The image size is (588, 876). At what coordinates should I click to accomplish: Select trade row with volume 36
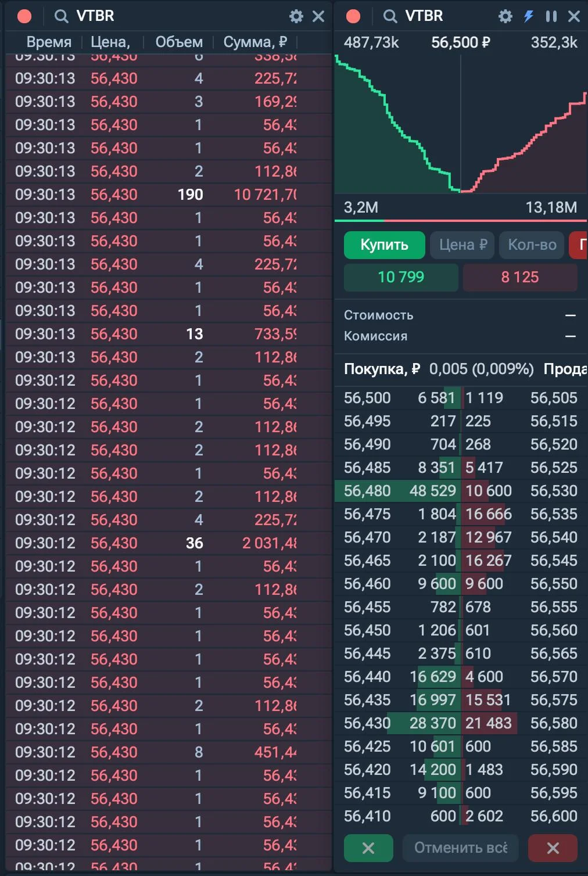(168, 543)
